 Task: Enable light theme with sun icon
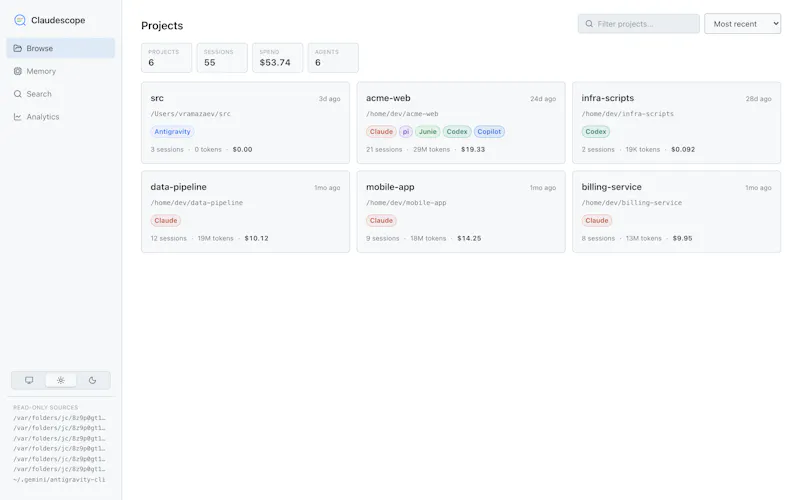pos(61,380)
